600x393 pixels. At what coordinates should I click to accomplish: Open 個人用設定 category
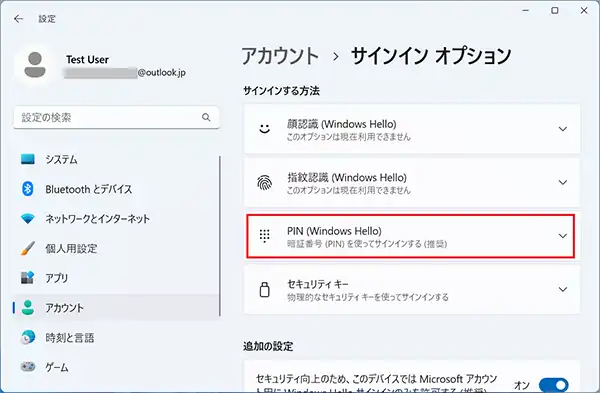tap(116, 248)
